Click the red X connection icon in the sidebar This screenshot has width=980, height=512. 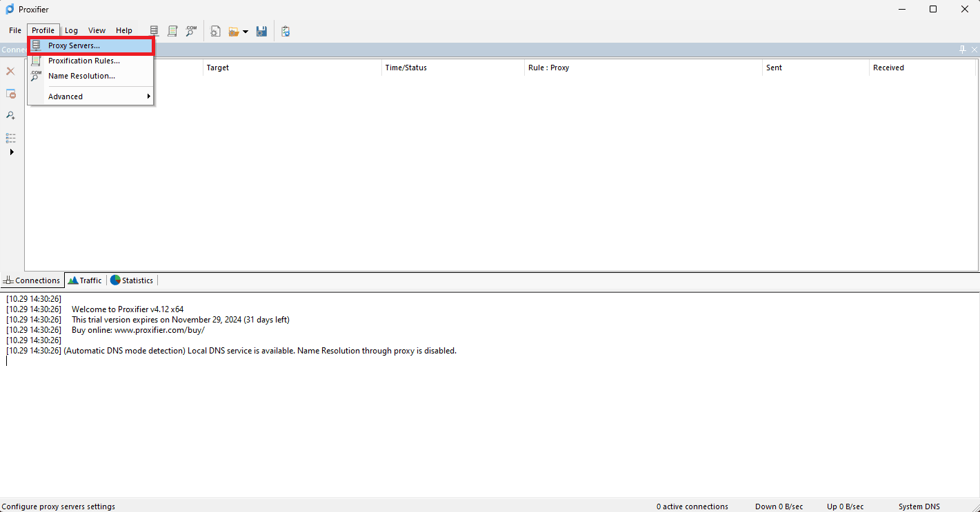tap(10, 71)
